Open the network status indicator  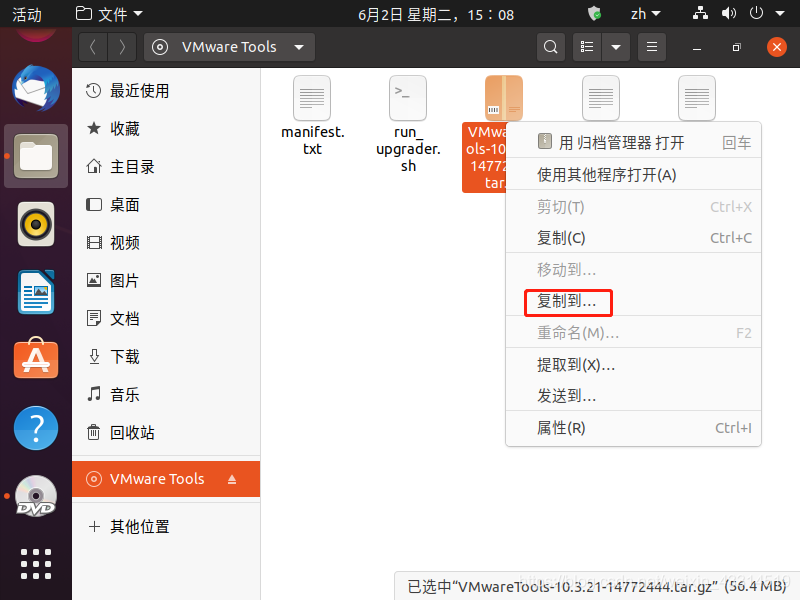(x=700, y=14)
